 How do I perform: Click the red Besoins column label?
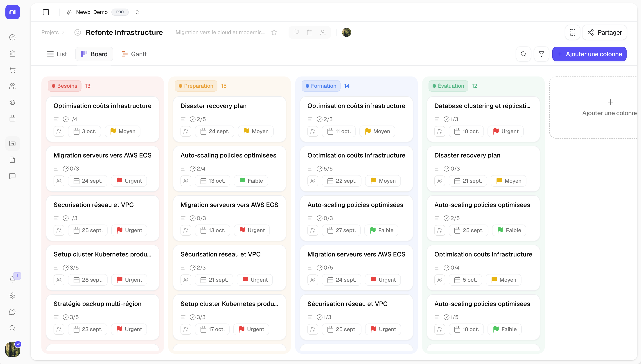coord(65,86)
